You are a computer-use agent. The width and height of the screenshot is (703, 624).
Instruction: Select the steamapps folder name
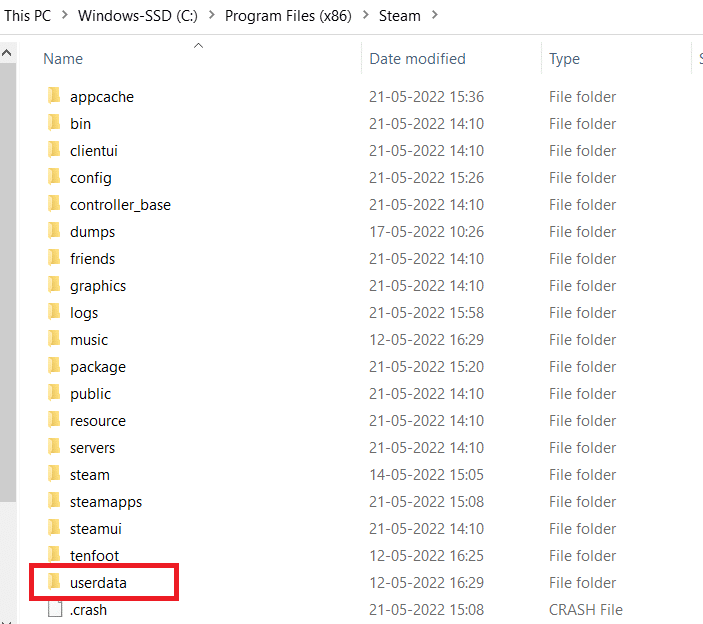106,502
